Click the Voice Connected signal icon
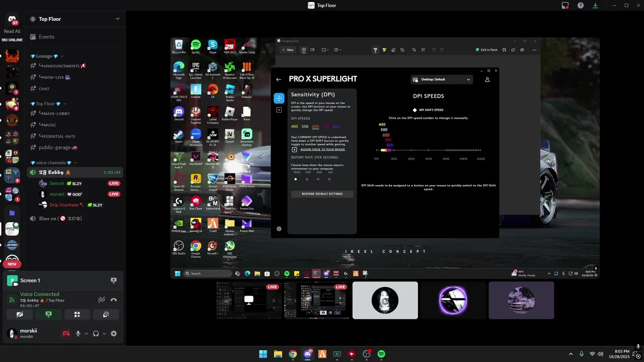Viewport: 644px width, 362px height. (12, 300)
